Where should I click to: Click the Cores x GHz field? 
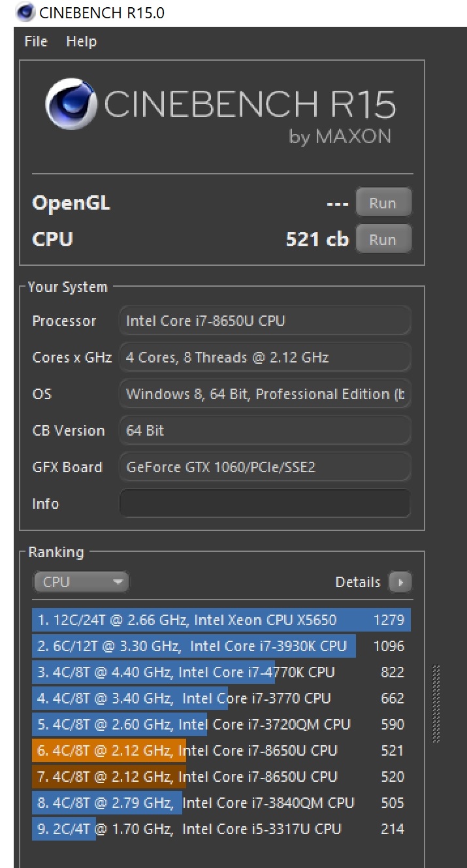[265, 357]
